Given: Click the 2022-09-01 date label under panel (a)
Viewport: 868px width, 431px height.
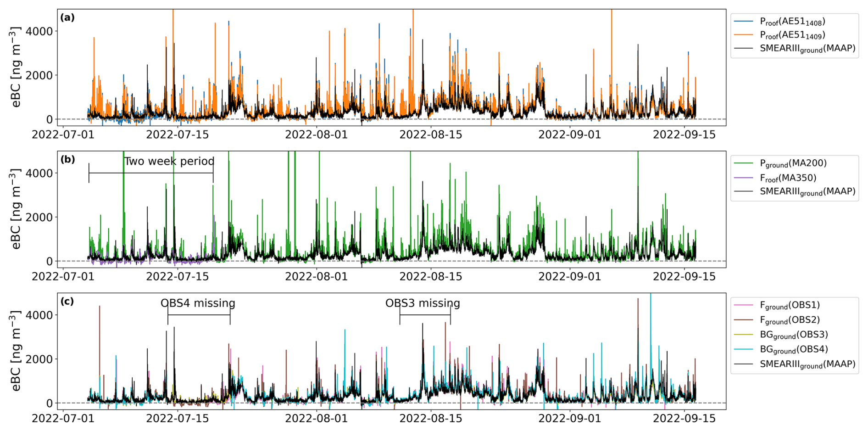Looking at the screenshot, I should tap(570, 135).
